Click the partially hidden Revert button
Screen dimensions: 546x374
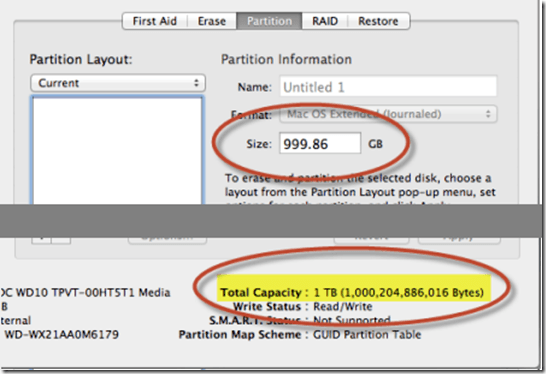coord(372,240)
